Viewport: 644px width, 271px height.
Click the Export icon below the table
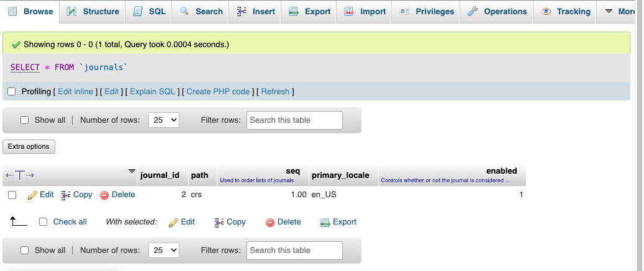(325, 222)
